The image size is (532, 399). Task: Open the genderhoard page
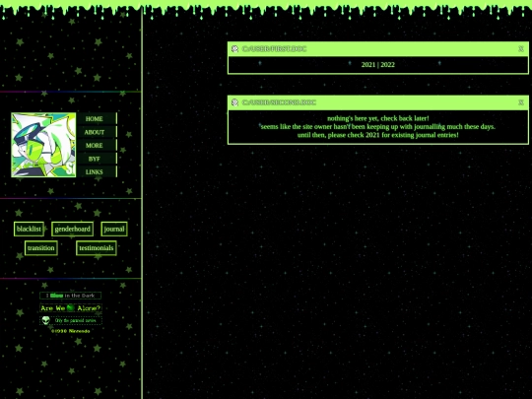72,229
